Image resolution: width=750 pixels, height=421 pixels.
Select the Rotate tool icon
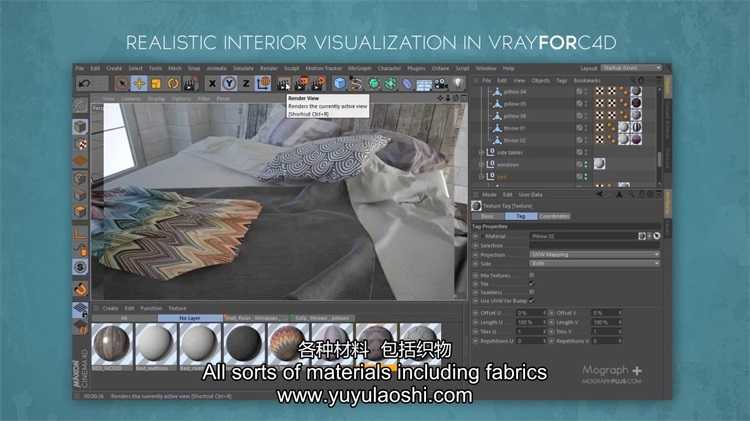point(173,84)
